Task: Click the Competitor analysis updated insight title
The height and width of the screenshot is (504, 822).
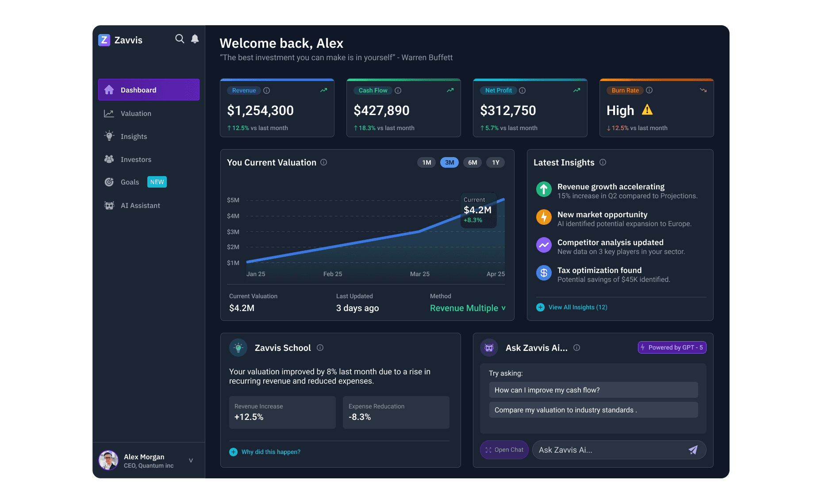Action: pyautogui.click(x=611, y=242)
